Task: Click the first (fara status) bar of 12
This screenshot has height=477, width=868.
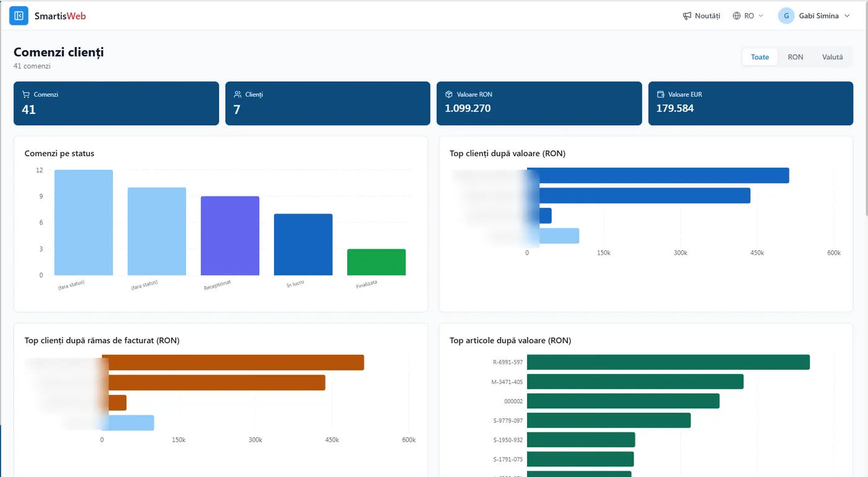Action: coord(84,222)
